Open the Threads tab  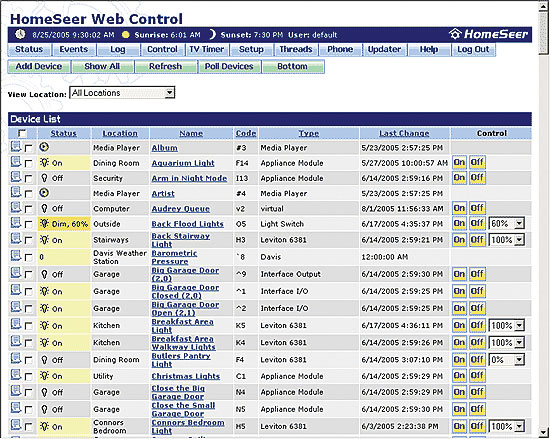point(296,49)
